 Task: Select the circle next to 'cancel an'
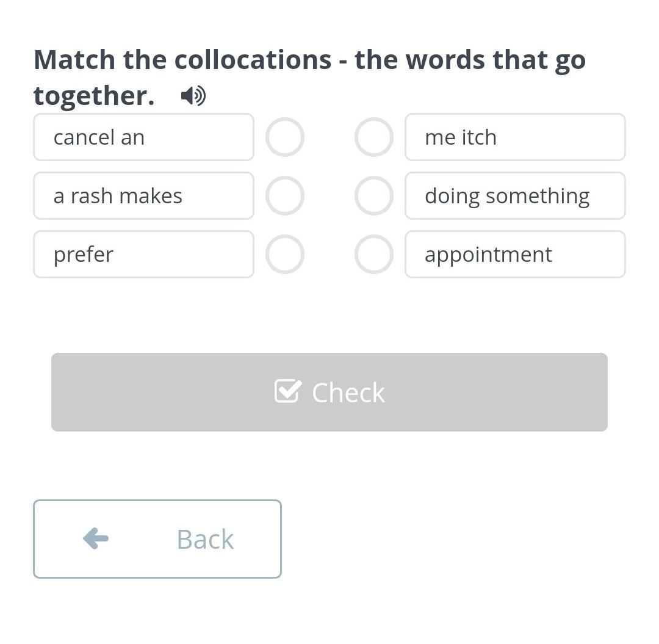pos(284,137)
